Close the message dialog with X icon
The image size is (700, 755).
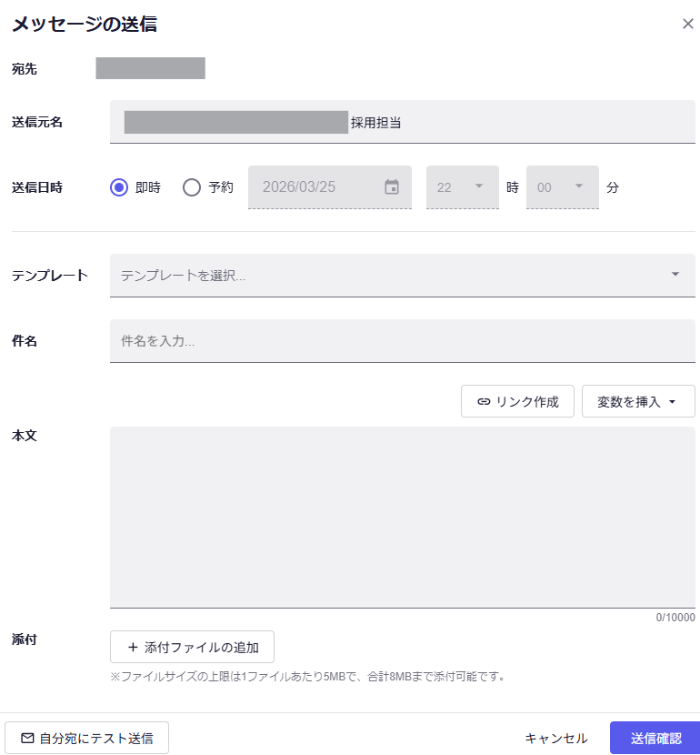coord(687,24)
